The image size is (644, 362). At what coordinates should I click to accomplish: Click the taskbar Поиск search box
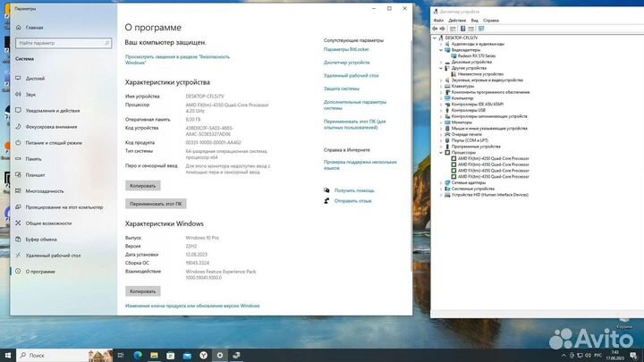(x=52, y=356)
